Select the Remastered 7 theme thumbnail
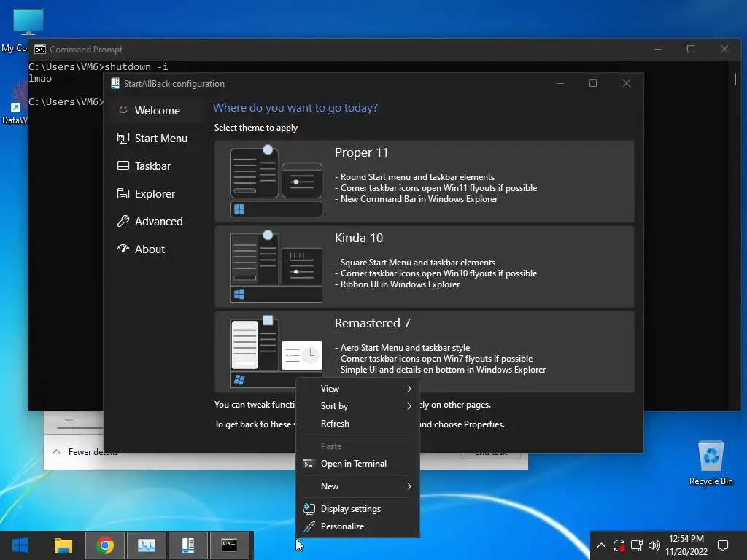This screenshot has height=560, width=747. pos(276,350)
